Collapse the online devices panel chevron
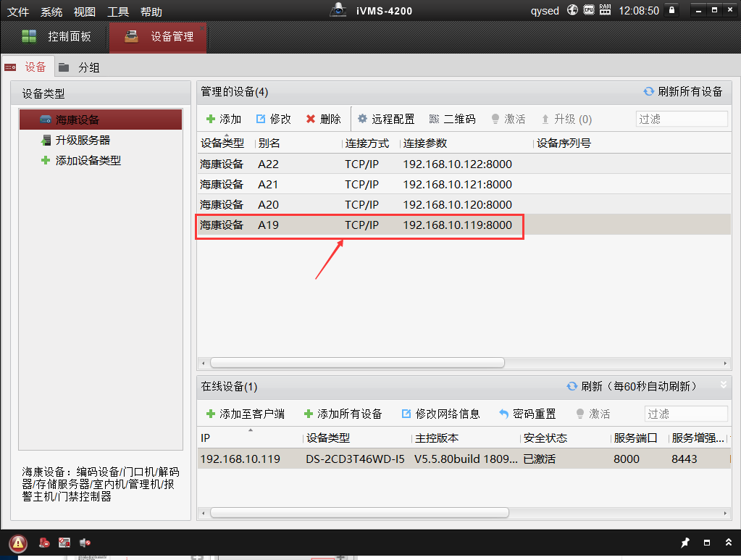The height and width of the screenshot is (560, 741). point(722,385)
